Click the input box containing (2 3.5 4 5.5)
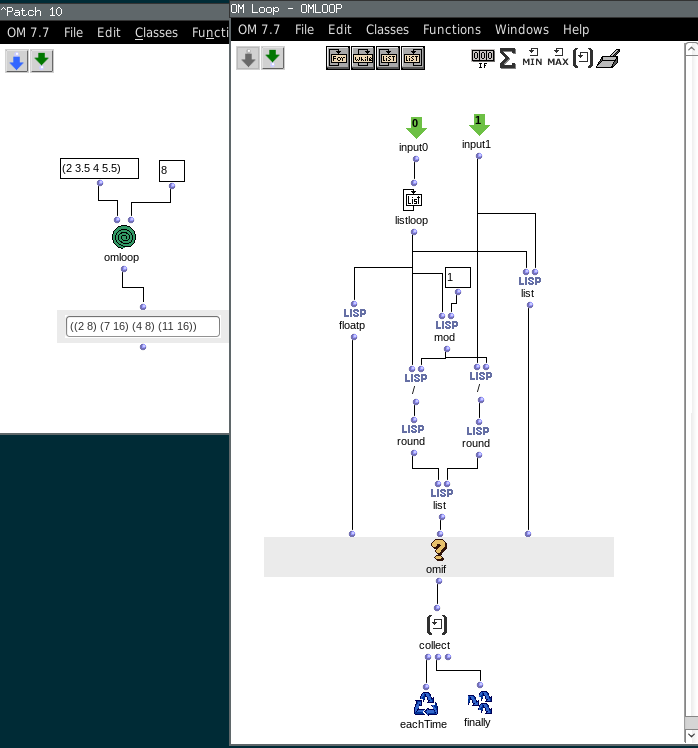 coord(99,168)
